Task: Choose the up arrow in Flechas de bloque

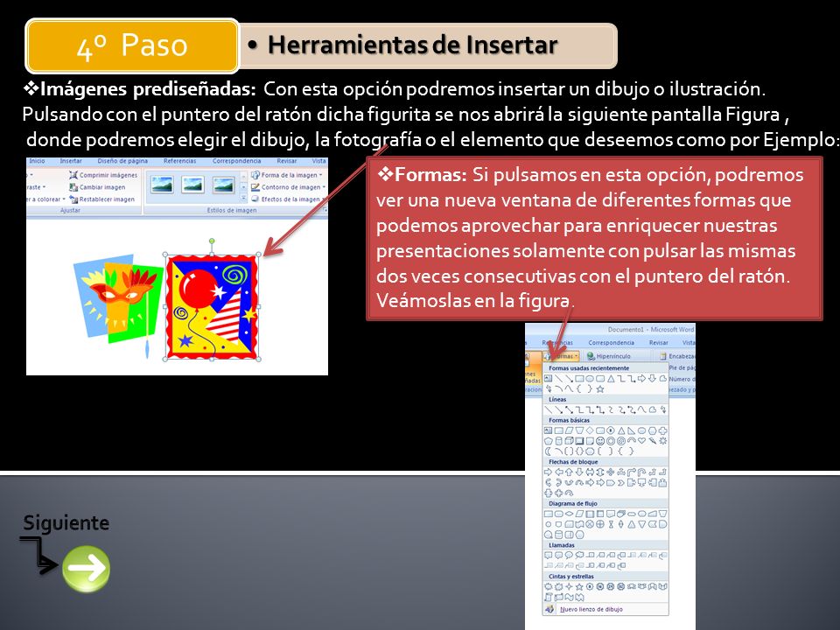Action: pyautogui.click(x=569, y=472)
